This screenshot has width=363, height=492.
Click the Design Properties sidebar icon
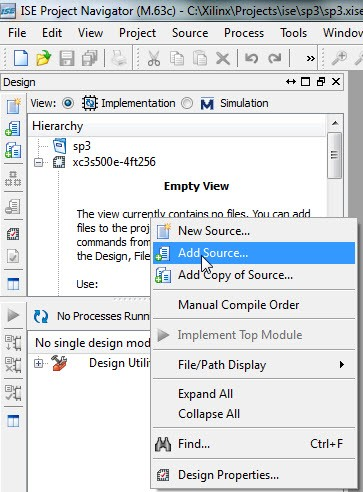tap(13, 234)
